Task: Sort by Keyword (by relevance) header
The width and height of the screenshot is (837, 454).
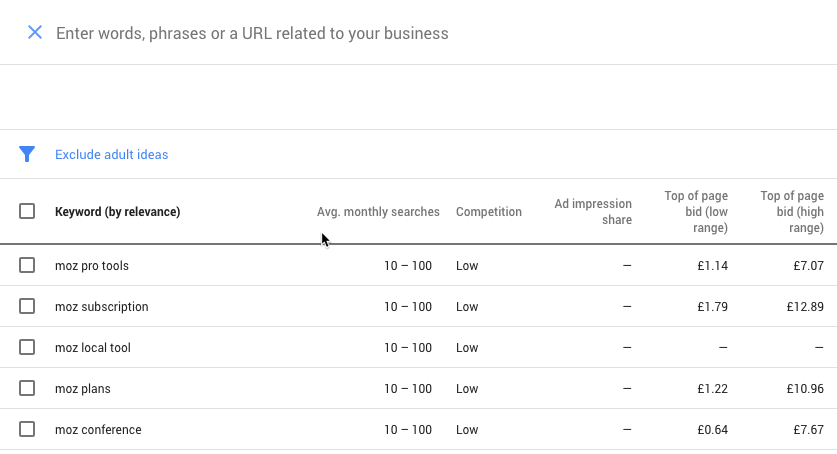Action: coord(117,212)
